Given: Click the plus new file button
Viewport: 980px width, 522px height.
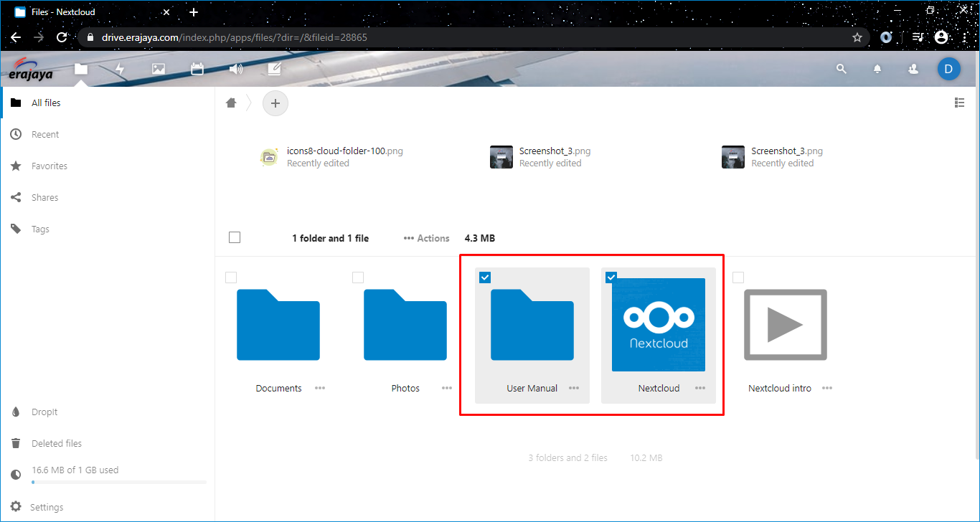Looking at the screenshot, I should (275, 103).
